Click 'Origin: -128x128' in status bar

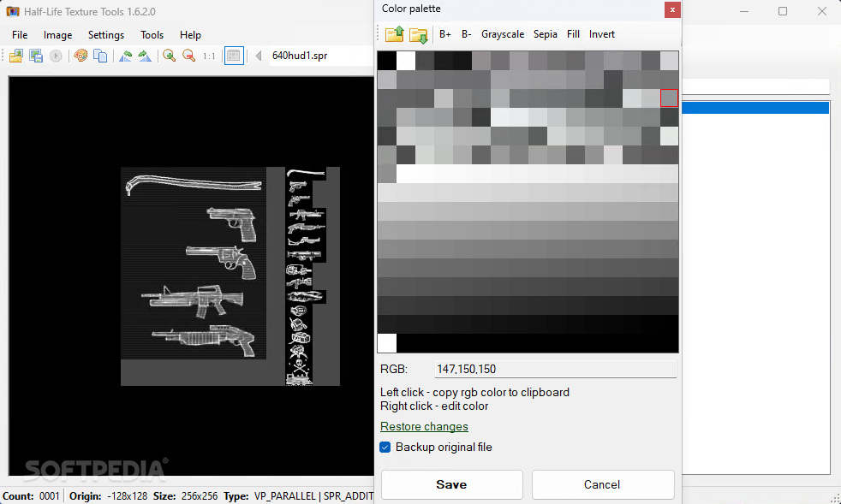tap(109, 496)
